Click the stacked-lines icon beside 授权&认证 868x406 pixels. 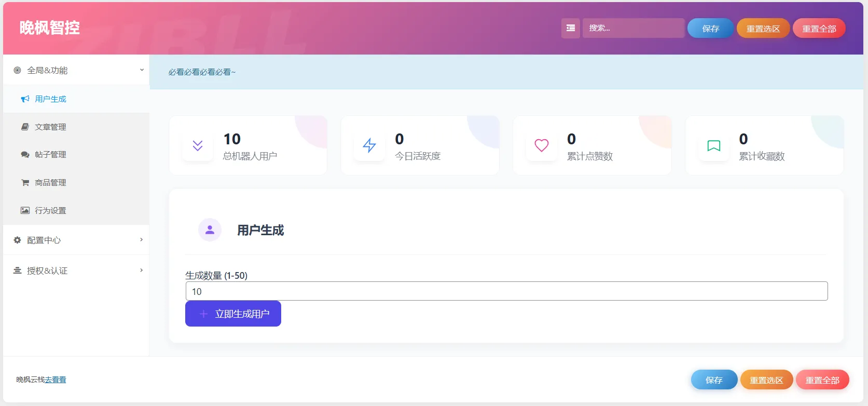point(17,270)
